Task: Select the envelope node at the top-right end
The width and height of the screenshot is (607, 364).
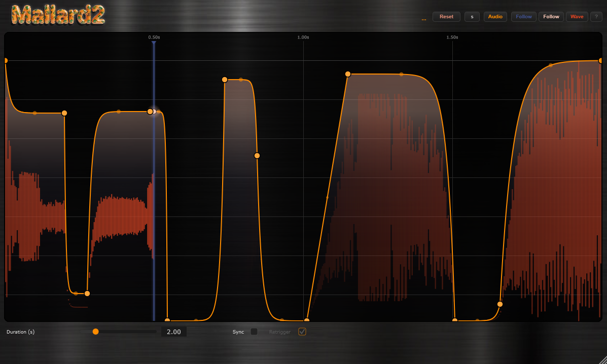Action: tap(601, 61)
